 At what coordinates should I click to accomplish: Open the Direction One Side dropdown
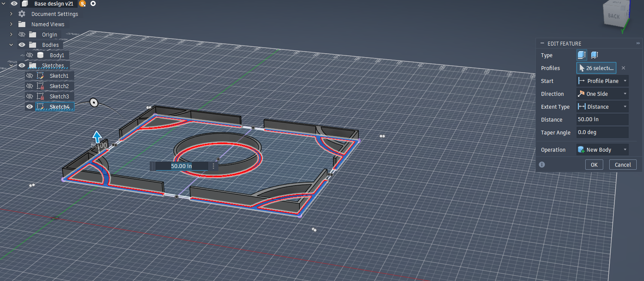click(x=602, y=94)
